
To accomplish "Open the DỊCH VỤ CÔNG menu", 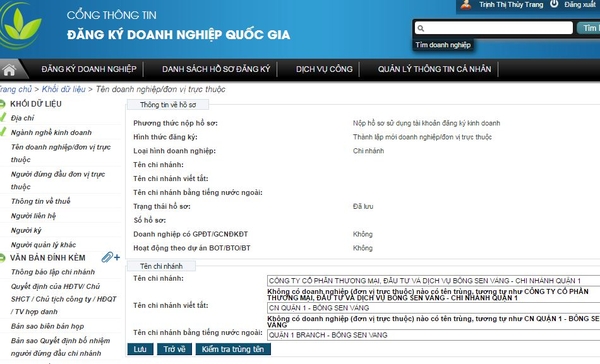I will 324,69.
